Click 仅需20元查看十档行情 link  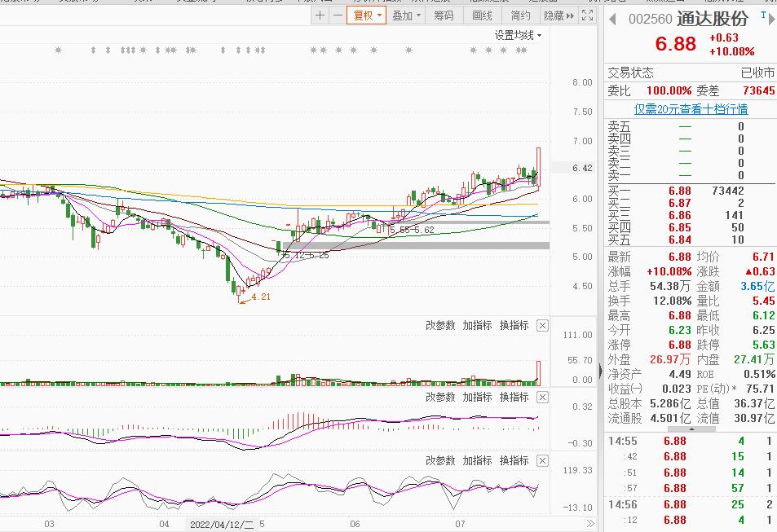[691, 108]
